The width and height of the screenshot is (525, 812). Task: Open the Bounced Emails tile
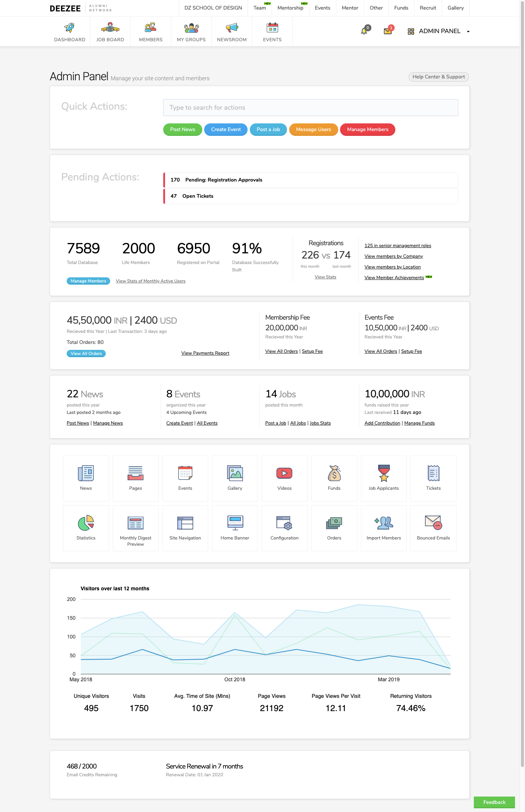(434, 528)
